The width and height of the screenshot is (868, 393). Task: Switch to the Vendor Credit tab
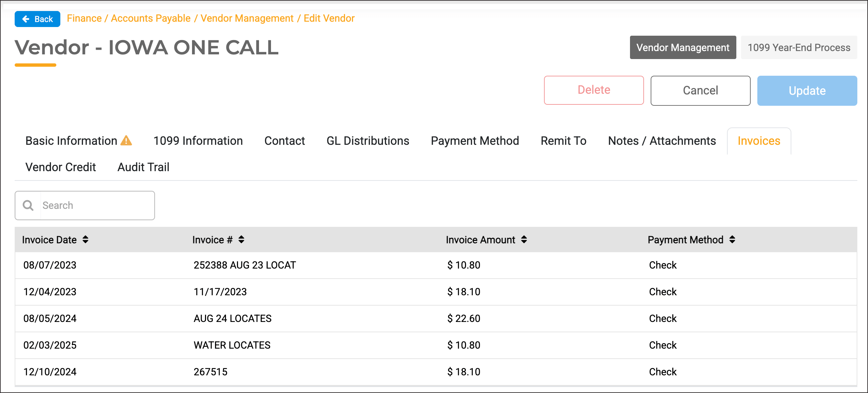(61, 167)
